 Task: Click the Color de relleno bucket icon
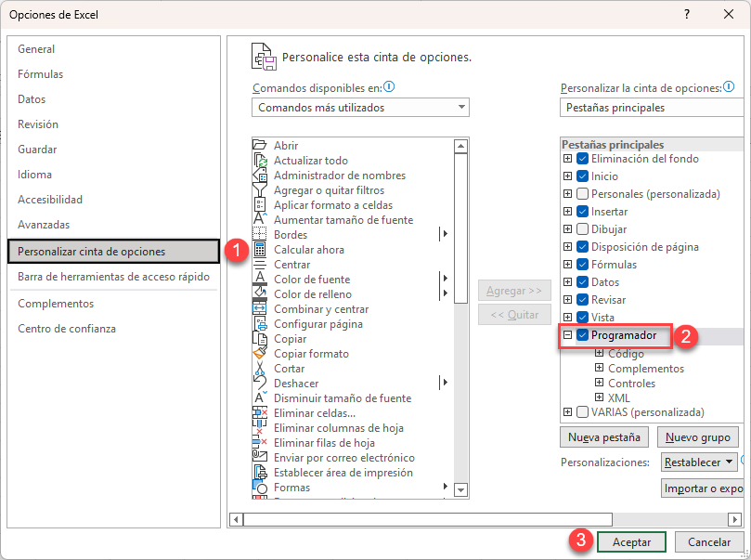pos(260,293)
